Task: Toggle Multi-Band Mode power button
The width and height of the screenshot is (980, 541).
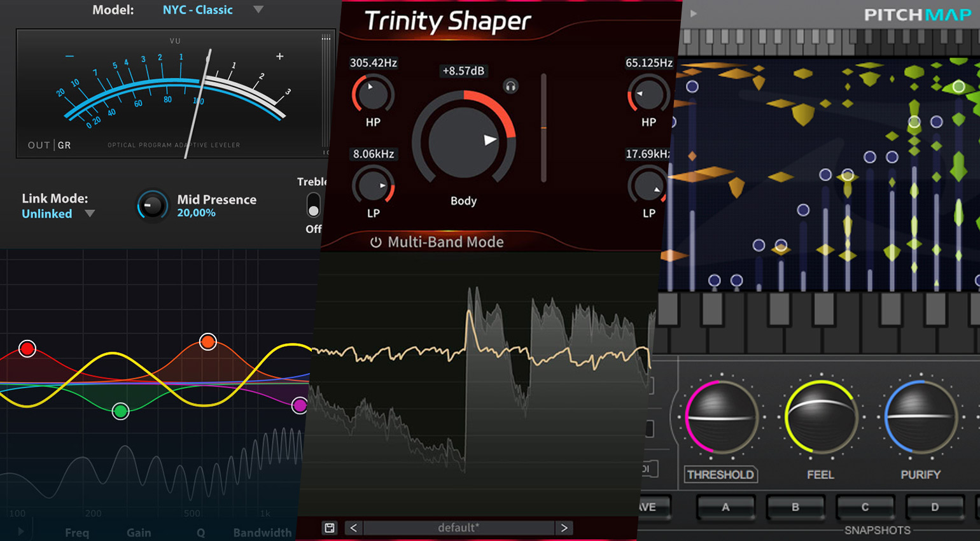Action: [x=375, y=242]
